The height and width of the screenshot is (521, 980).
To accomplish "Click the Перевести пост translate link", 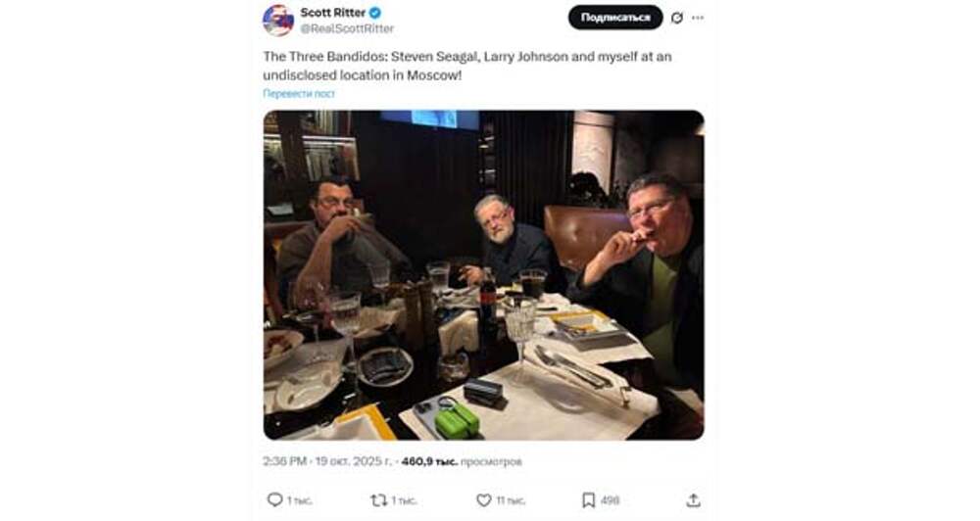I will [x=299, y=94].
